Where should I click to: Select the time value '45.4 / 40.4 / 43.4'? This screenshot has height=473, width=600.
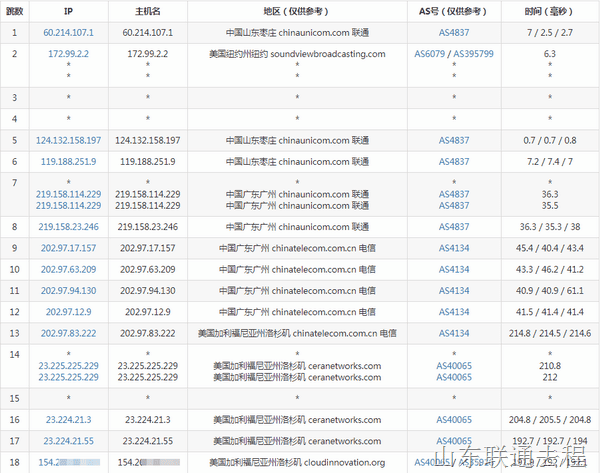pyautogui.click(x=550, y=248)
